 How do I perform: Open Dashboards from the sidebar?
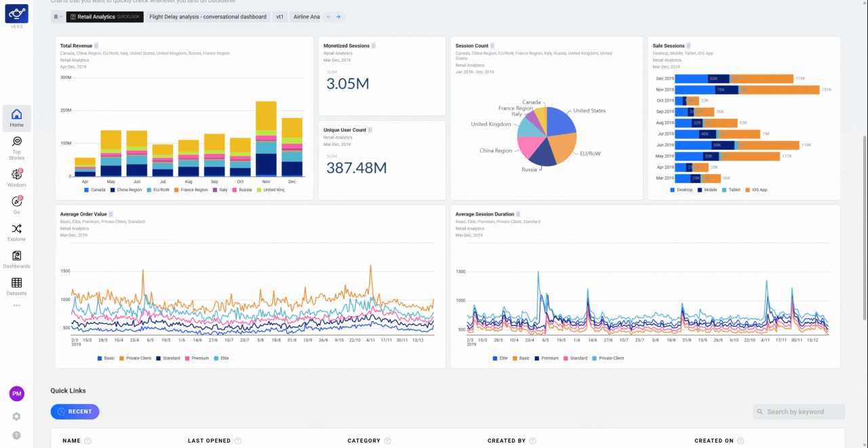point(16,260)
